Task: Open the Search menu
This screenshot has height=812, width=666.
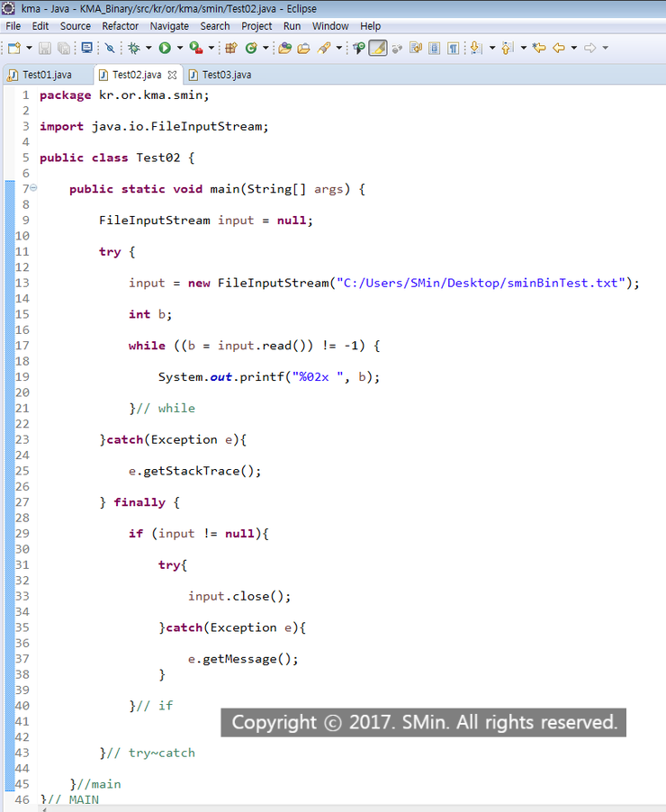Action: (x=215, y=26)
